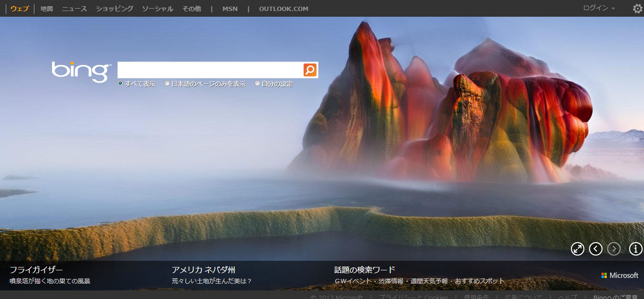The height and width of the screenshot is (299, 644).
Task: Expand the ログイン dropdown
Action: pos(599,8)
